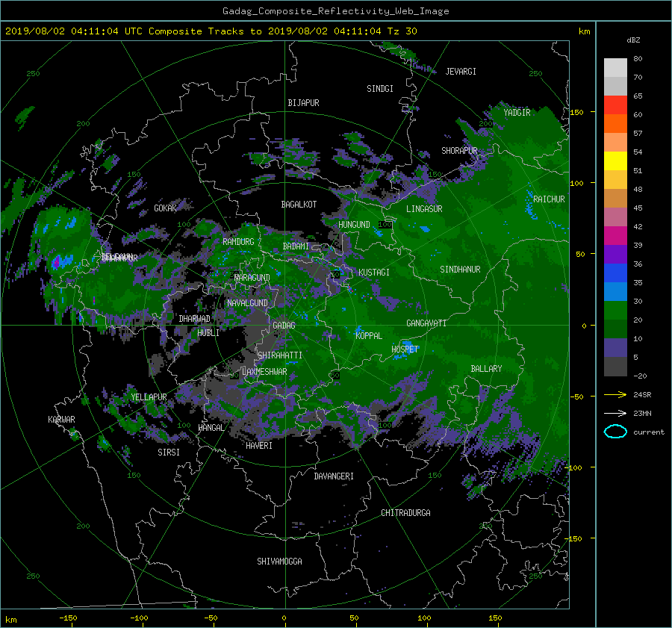
Task: Click the yellow 54 dBZ legend swatch
Action: coord(615,161)
